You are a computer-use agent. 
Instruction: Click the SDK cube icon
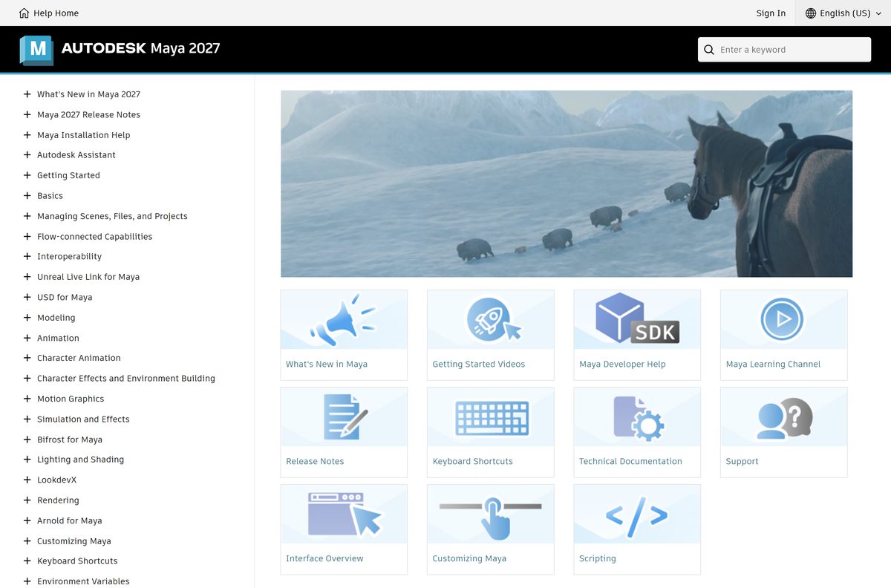(x=637, y=319)
